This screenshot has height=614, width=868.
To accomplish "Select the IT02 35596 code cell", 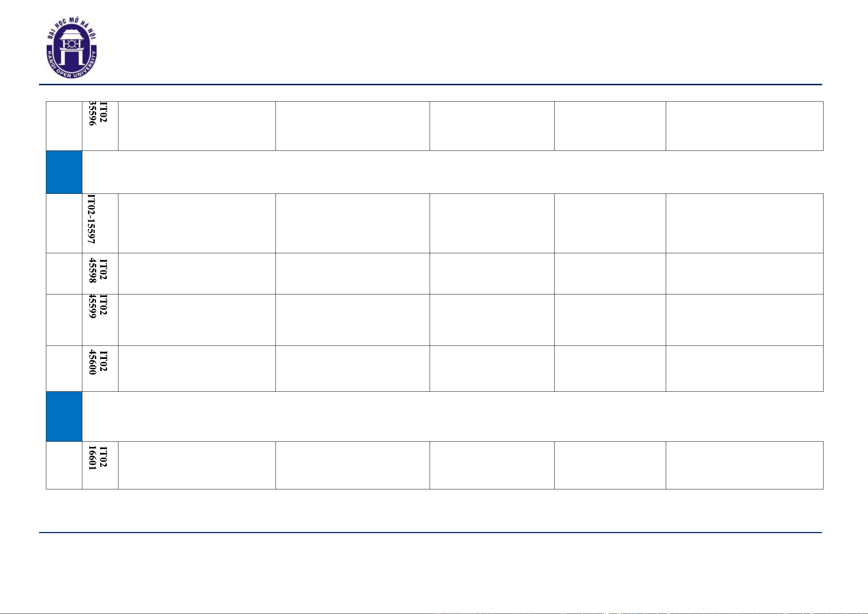I will pyautogui.click(x=100, y=125).
